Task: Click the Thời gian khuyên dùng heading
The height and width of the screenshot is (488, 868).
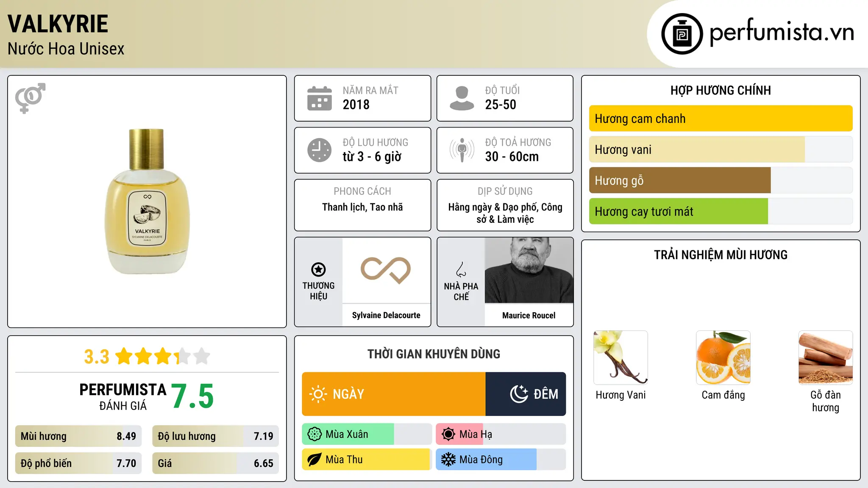Action: click(x=434, y=354)
